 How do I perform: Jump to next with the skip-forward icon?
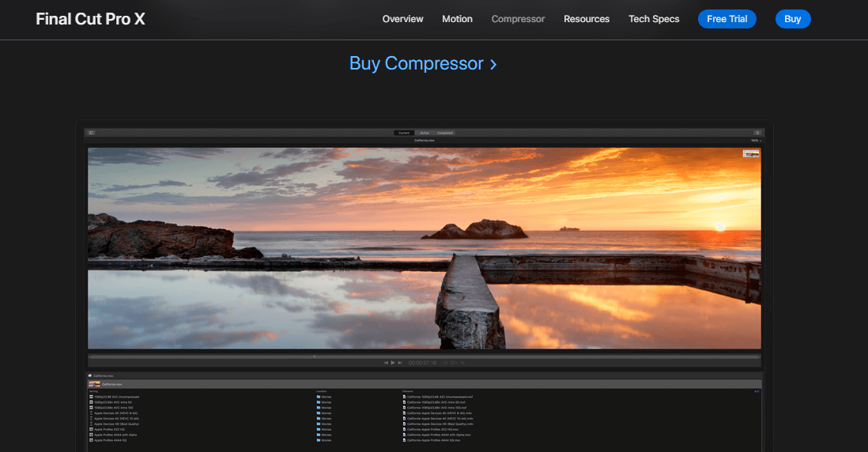coord(400,363)
